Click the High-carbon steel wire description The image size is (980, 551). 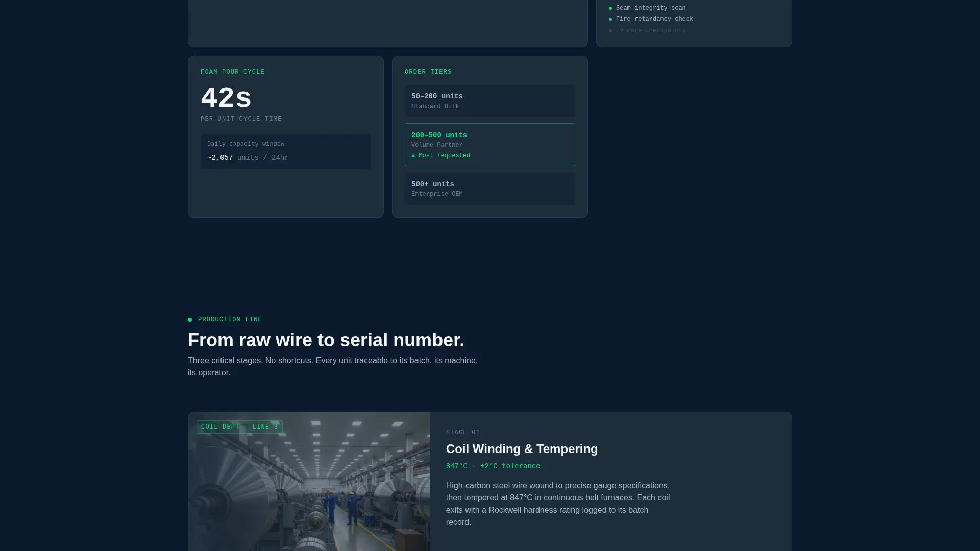pyautogui.click(x=558, y=504)
